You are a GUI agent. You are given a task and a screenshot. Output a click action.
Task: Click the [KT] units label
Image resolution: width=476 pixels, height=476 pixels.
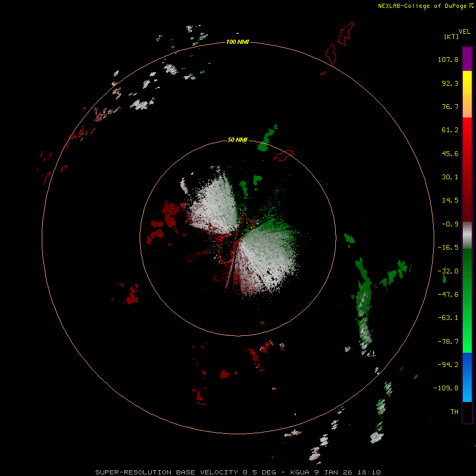[452, 36]
